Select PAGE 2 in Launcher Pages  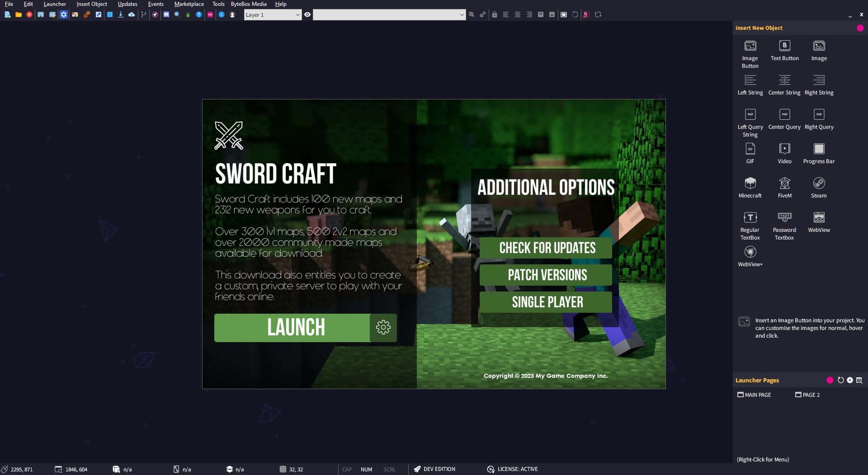tap(811, 395)
